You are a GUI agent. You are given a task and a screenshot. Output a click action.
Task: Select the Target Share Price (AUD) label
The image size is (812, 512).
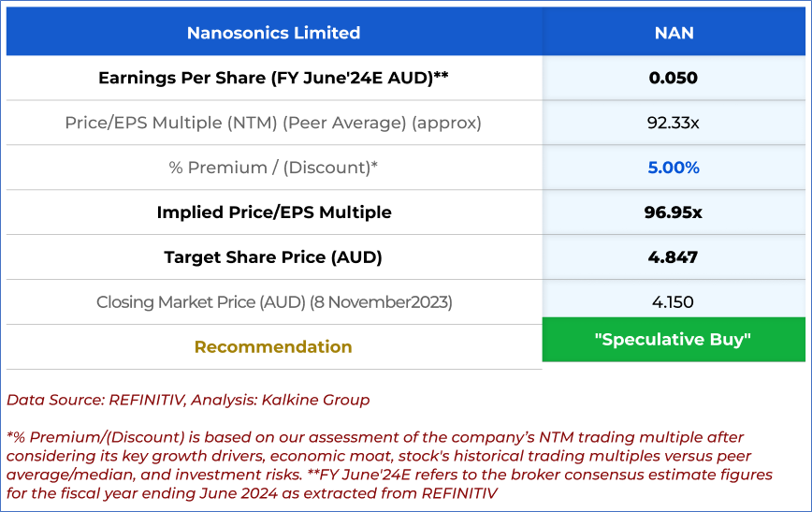click(273, 257)
